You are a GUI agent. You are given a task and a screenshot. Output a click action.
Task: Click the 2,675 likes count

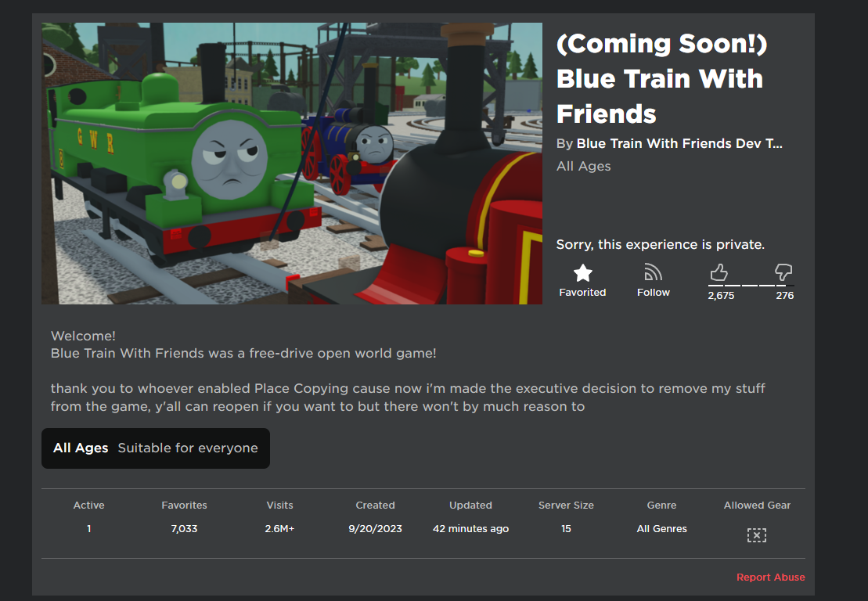tap(721, 296)
